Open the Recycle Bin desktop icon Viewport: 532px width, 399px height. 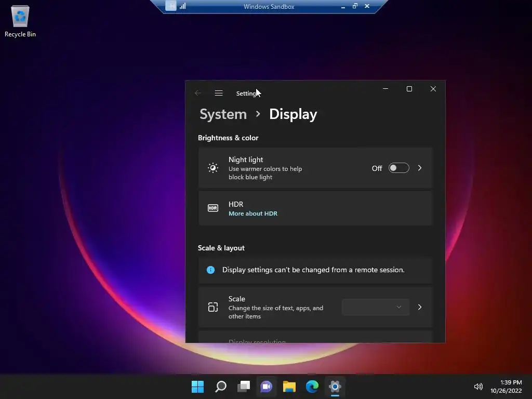(x=20, y=21)
